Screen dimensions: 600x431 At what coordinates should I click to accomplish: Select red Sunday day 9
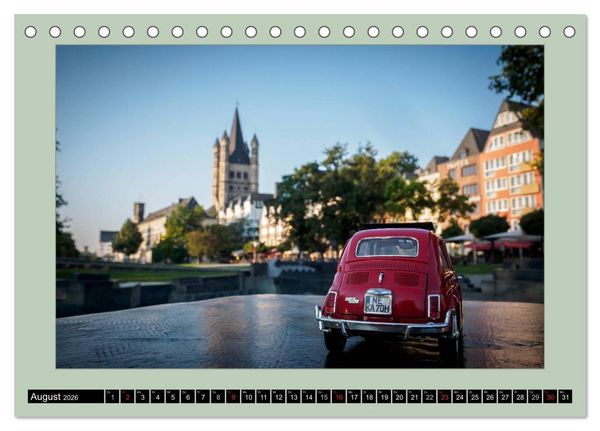pyautogui.click(x=233, y=397)
